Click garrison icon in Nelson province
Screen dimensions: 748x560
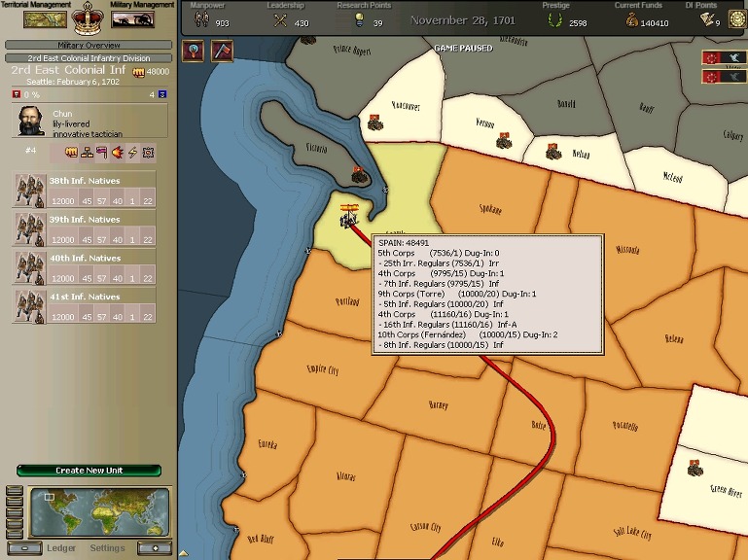[x=553, y=152]
